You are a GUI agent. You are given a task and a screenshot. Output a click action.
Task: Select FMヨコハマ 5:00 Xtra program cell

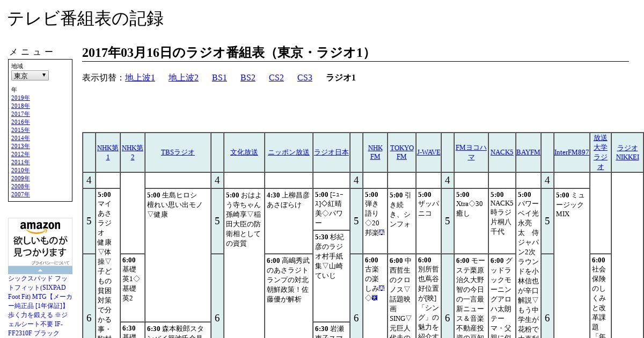[x=471, y=221]
